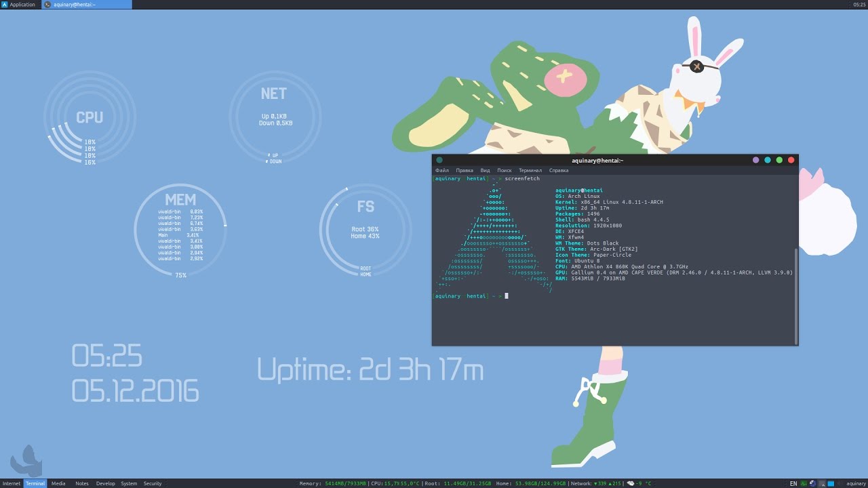
Task: Click the Network speed readout in bottom panel
Action: (596, 483)
